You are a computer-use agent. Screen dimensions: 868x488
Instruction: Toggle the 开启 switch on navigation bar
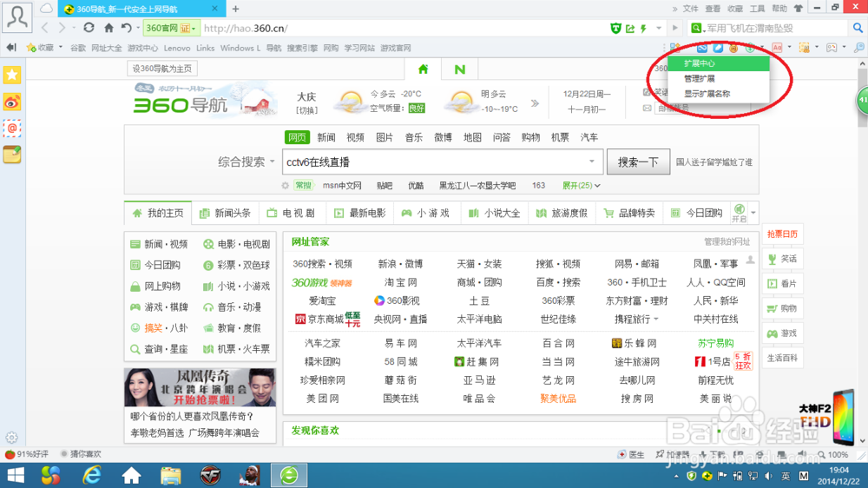pyautogui.click(x=739, y=214)
